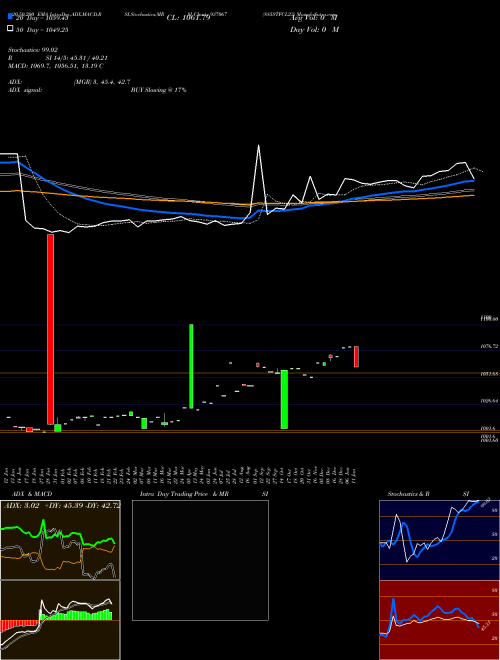Viewport: 500px width, 660px height.
Task: Click the 'BUY Slowing @ 17%' signal text
Action: [x=158, y=90]
